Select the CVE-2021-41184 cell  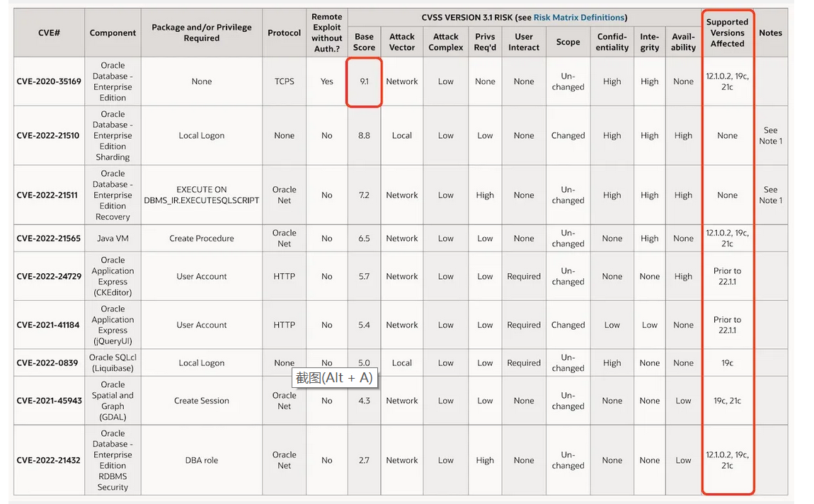pyautogui.click(x=49, y=325)
